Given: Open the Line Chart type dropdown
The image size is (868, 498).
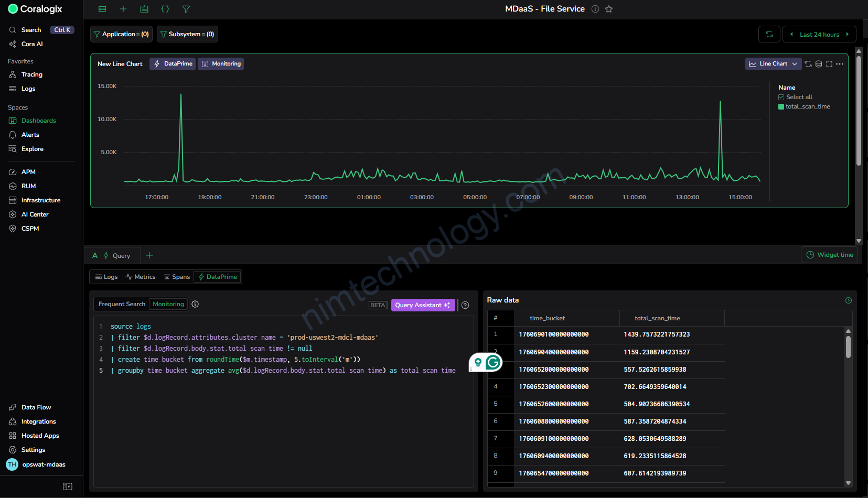Looking at the screenshot, I should pyautogui.click(x=773, y=64).
